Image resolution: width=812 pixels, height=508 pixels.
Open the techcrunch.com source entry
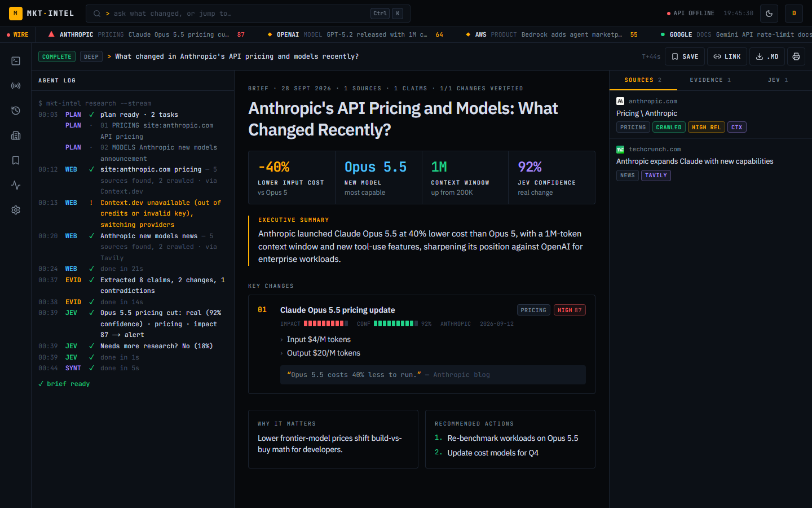coord(710,163)
